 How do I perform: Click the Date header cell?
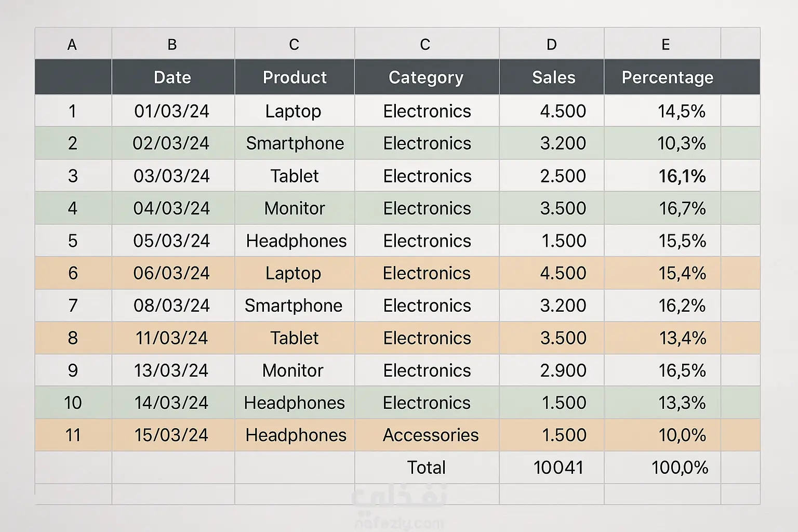tap(172, 77)
